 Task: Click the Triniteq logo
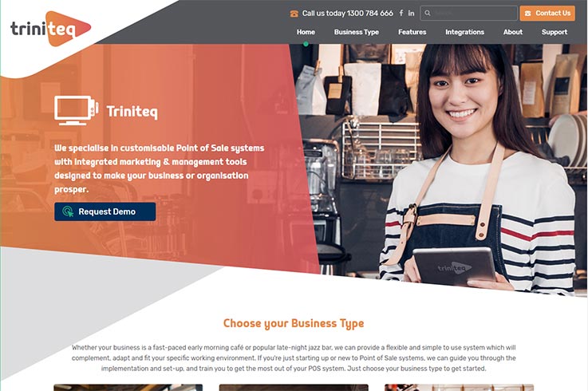[50, 29]
